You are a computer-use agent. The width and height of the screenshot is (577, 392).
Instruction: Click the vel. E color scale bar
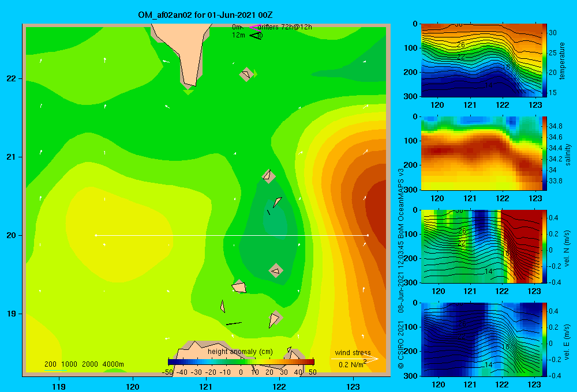(x=544, y=340)
